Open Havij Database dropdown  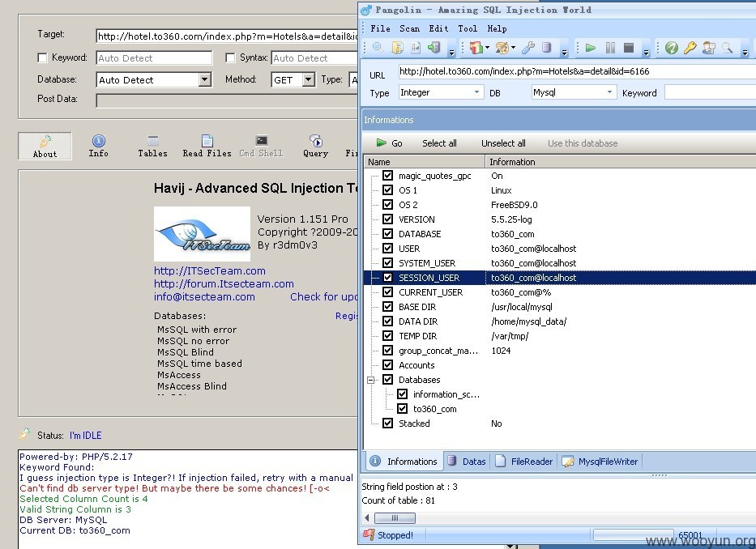pyautogui.click(x=205, y=79)
